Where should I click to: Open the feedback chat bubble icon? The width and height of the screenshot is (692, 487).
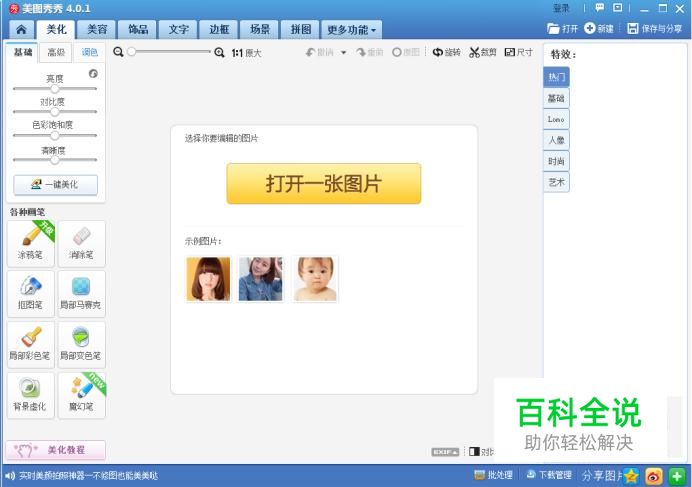click(x=600, y=8)
